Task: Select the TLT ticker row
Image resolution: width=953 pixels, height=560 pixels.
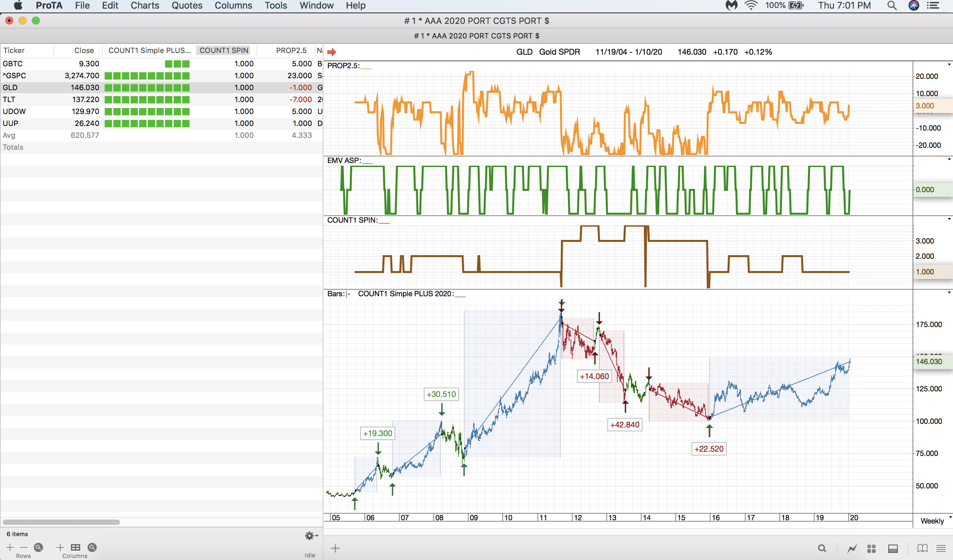Action: tap(9, 99)
